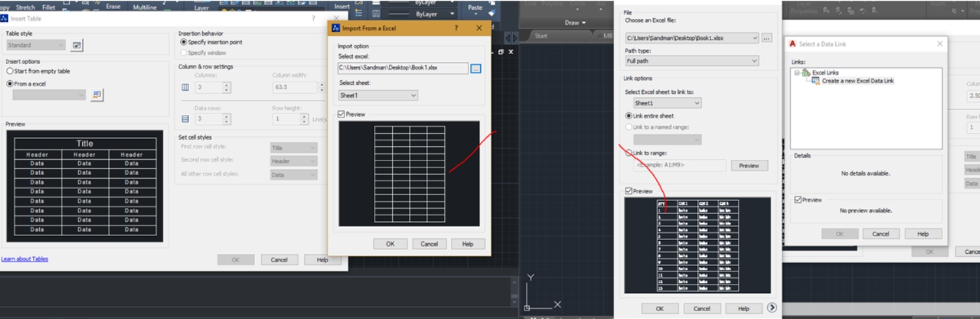Click the Columns value stepper

227,87
